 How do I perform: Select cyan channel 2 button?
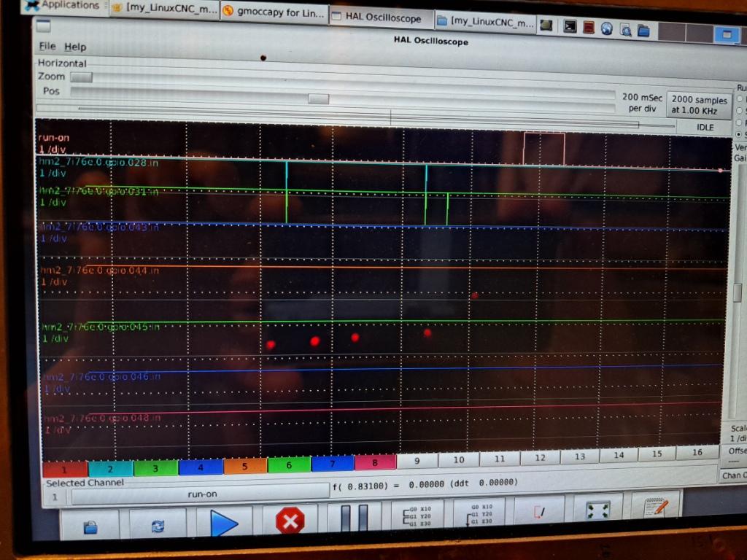tap(110, 469)
